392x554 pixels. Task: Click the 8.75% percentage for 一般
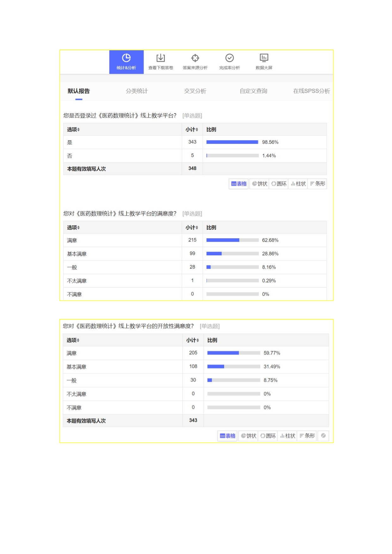pos(271,380)
